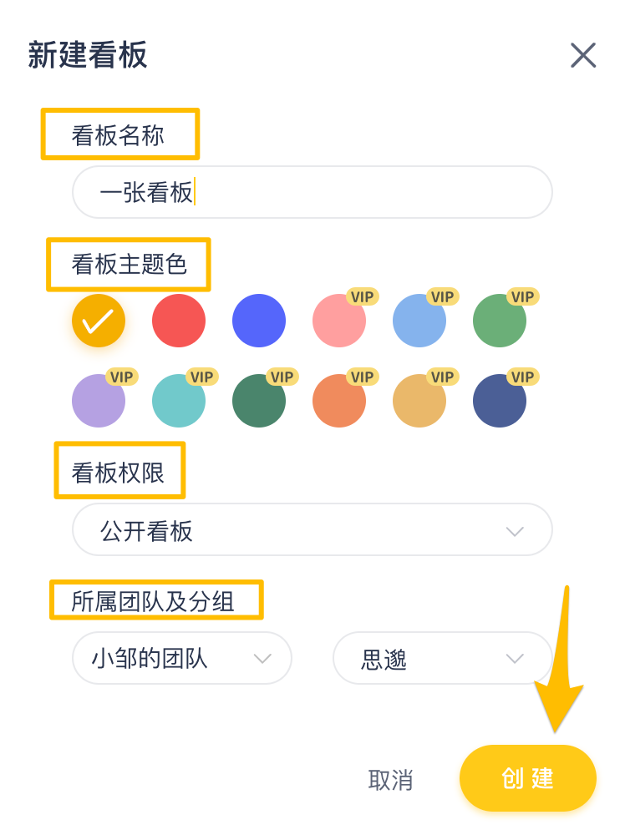Viewport: 625px width, 840px height.
Task: Pick the VIP navy blue theme color
Action: click(x=498, y=402)
